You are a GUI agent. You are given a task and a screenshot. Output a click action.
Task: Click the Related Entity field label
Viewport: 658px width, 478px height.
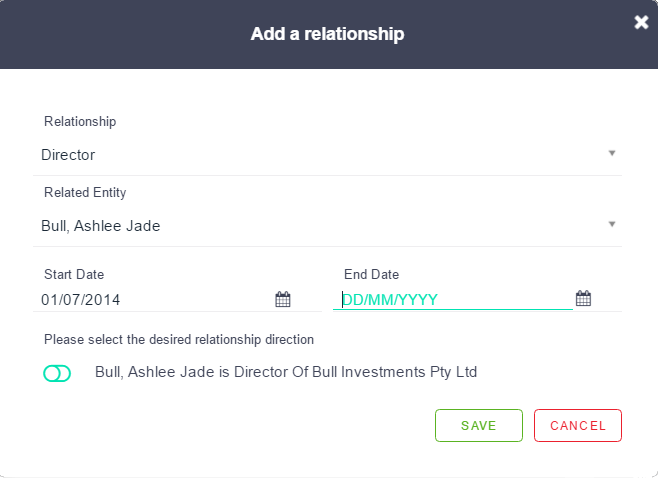click(85, 192)
